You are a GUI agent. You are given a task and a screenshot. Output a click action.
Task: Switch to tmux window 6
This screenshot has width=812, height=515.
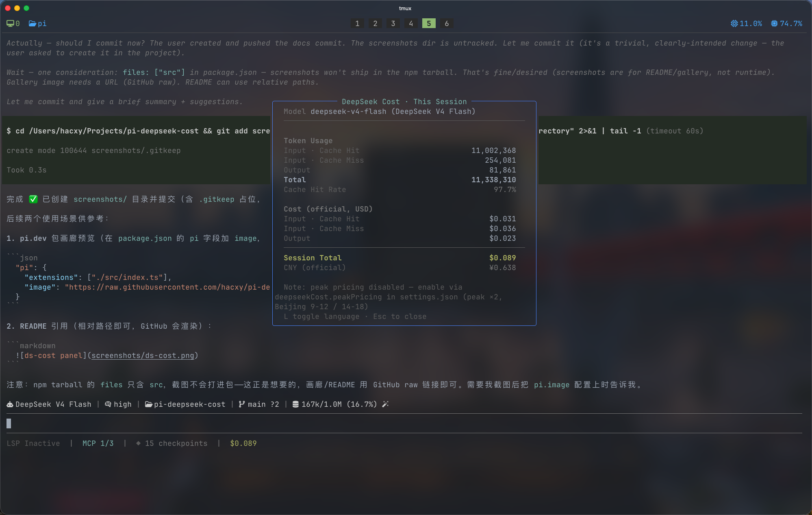[x=447, y=24]
